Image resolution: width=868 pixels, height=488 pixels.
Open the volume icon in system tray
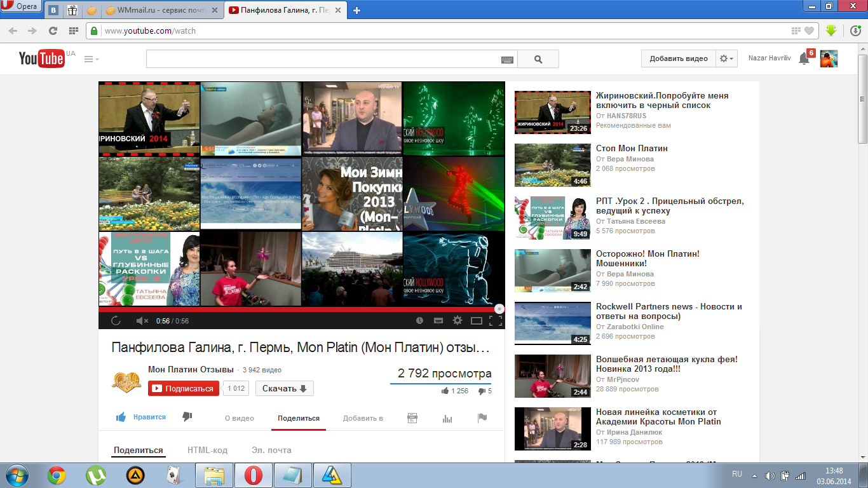770,475
